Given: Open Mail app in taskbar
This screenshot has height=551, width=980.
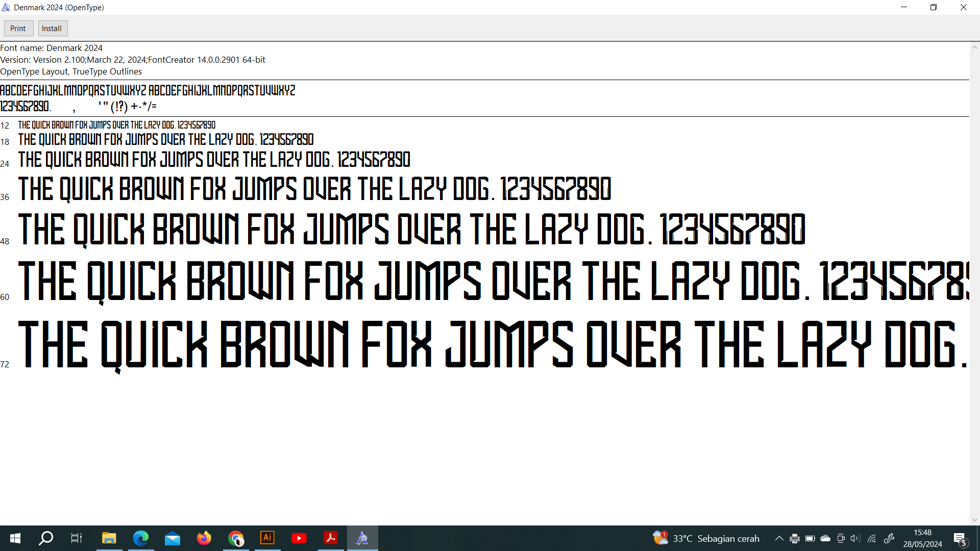Looking at the screenshot, I should pos(173,538).
